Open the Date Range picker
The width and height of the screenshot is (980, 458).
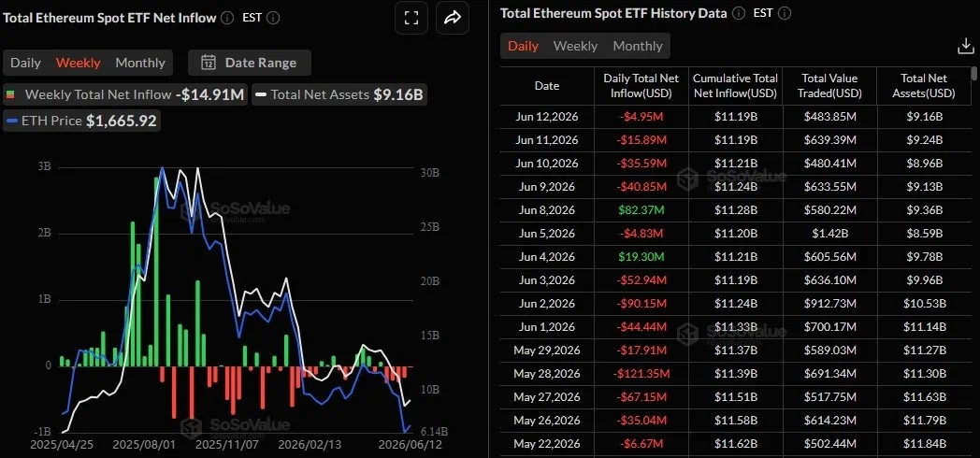pyautogui.click(x=250, y=63)
